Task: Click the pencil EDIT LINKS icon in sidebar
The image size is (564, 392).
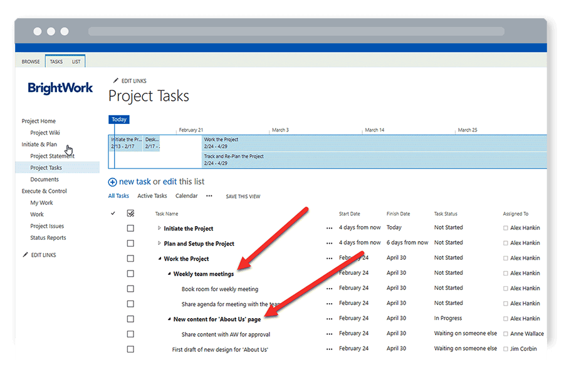Action: 26,255
